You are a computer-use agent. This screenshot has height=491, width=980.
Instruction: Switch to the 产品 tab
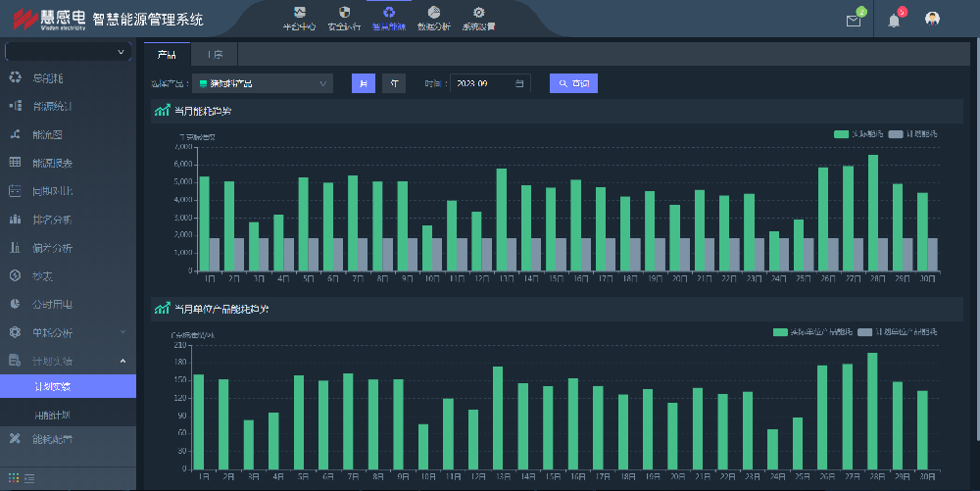(167, 55)
